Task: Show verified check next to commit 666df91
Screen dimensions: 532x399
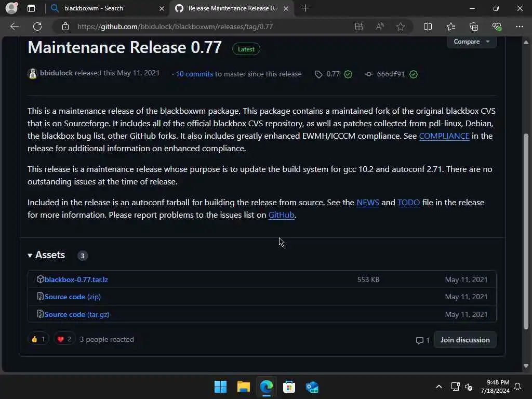Action: pos(413,74)
